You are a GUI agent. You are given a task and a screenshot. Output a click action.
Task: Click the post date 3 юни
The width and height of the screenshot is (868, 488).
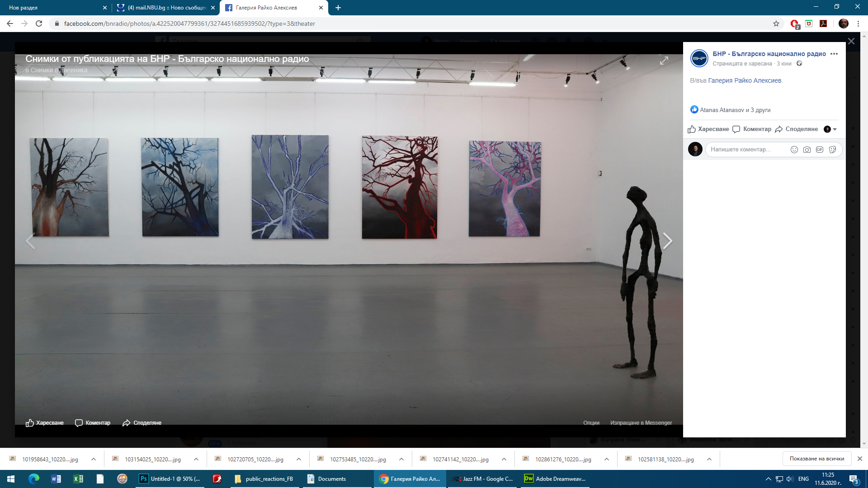784,64
